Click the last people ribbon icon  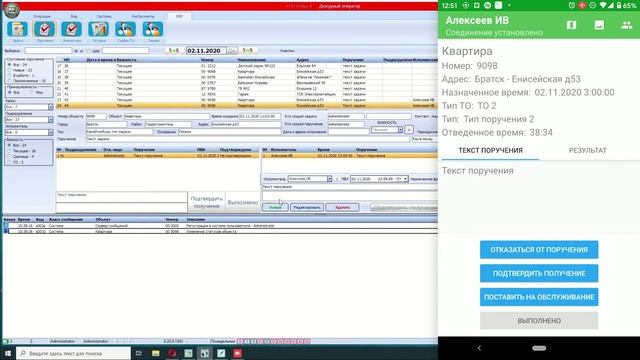point(153,29)
